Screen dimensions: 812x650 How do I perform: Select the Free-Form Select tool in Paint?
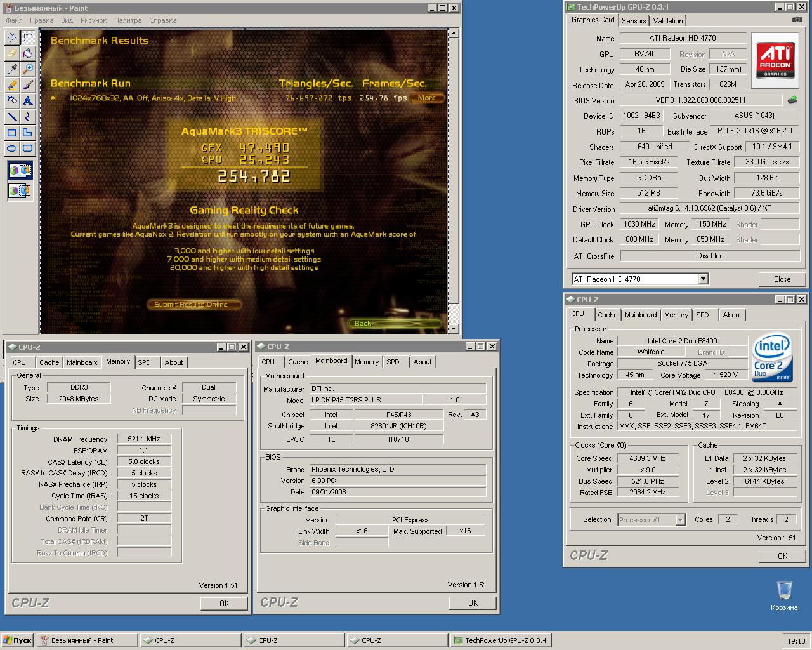[x=12, y=37]
